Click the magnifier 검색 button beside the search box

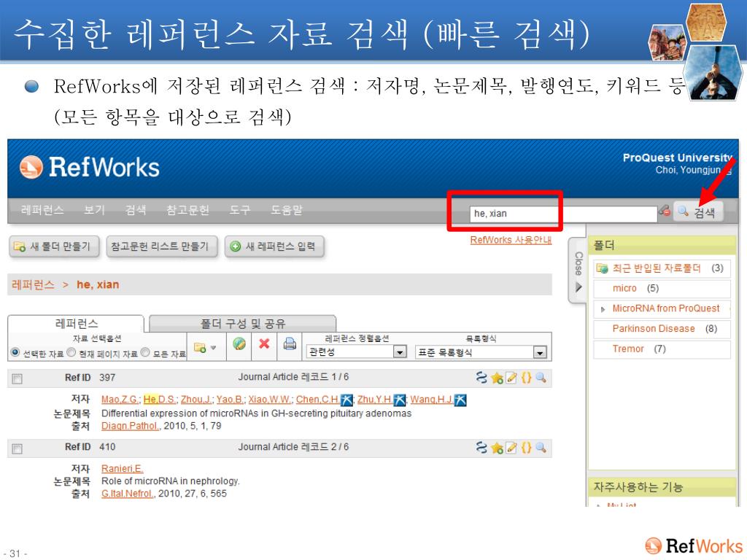[697, 212]
